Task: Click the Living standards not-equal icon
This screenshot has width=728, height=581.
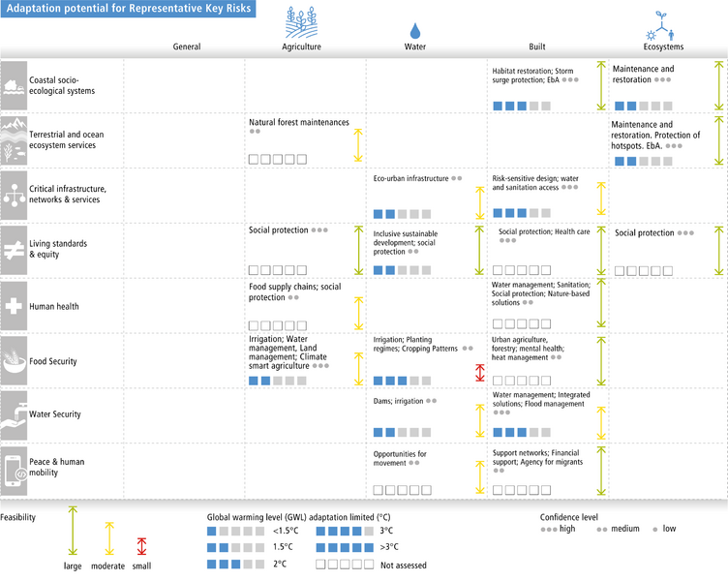Action: [14, 251]
